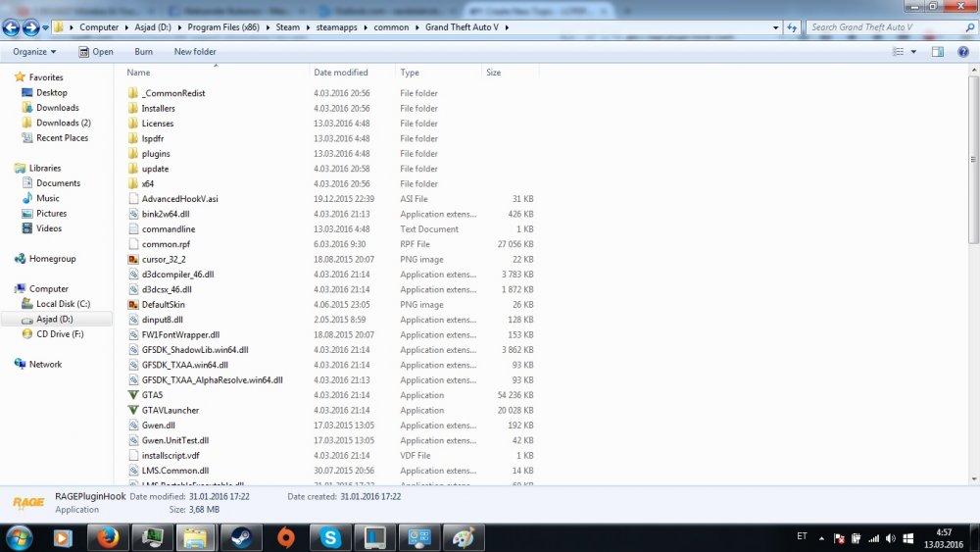
Task: Select Libraries in the navigation pane
Action: (45, 169)
